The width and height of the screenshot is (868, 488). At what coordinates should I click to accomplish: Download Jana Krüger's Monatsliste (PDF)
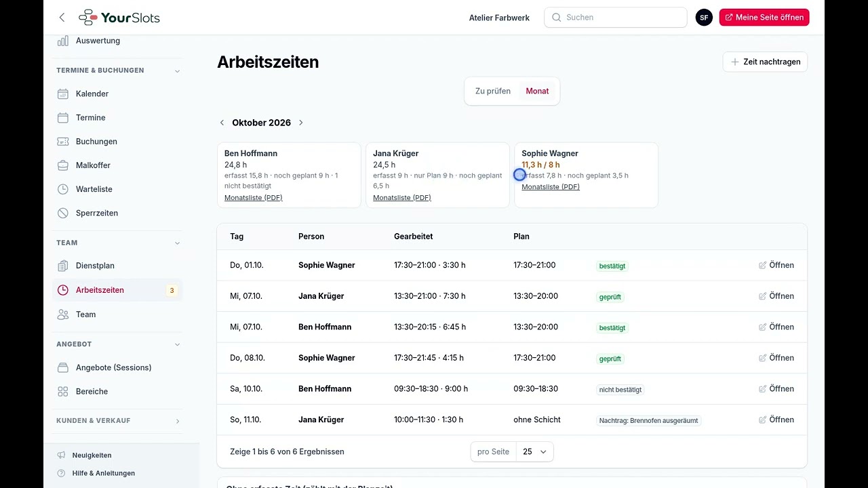(402, 198)
